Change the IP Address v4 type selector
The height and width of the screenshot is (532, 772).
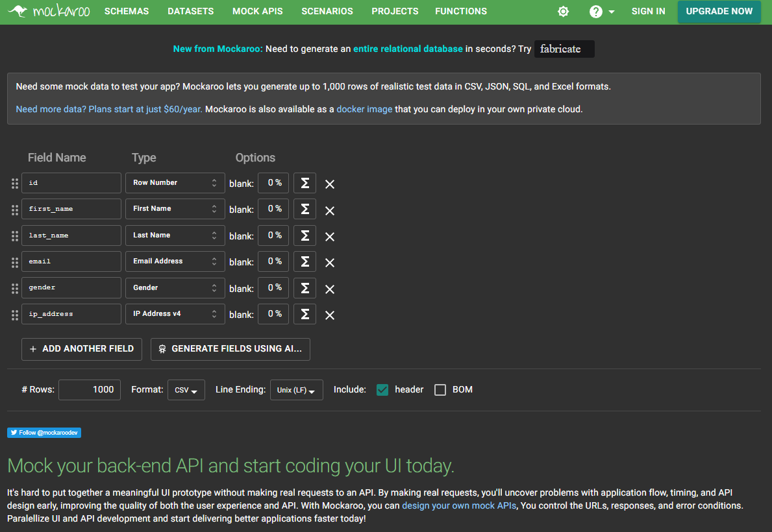175,313
